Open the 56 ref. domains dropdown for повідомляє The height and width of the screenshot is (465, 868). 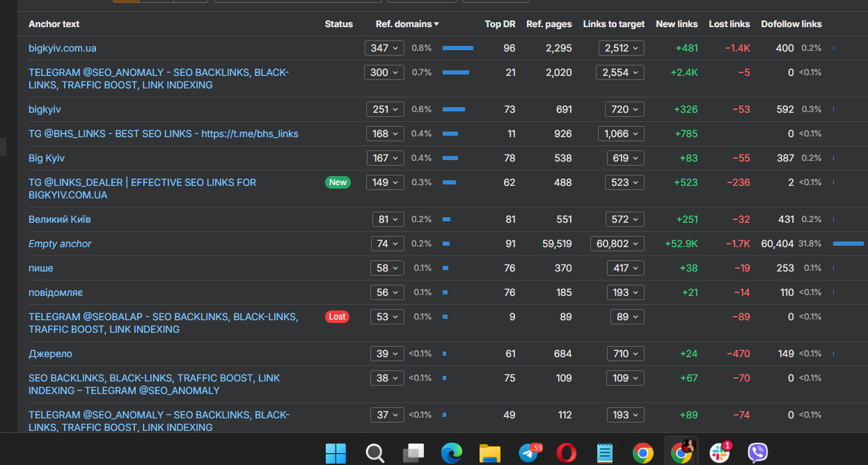(388, 292)
